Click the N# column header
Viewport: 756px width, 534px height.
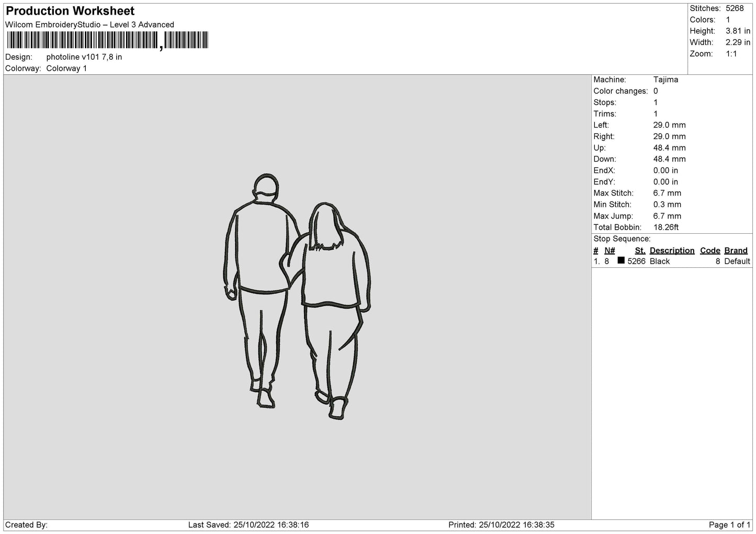610,251
